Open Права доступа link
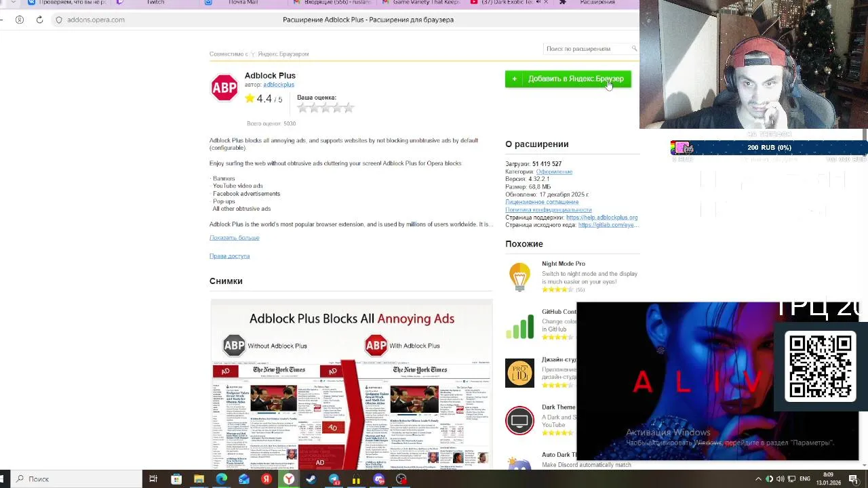868x488 pixels. pos(229,256)
